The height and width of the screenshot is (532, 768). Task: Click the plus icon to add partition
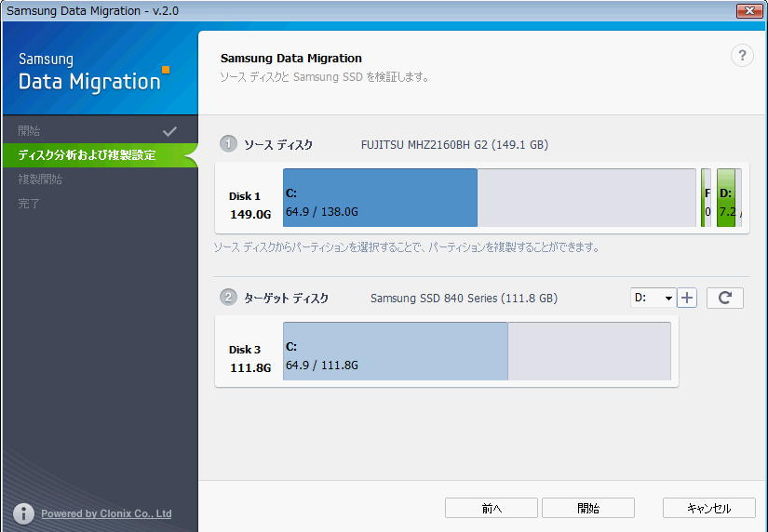click(x=687, y=298)
